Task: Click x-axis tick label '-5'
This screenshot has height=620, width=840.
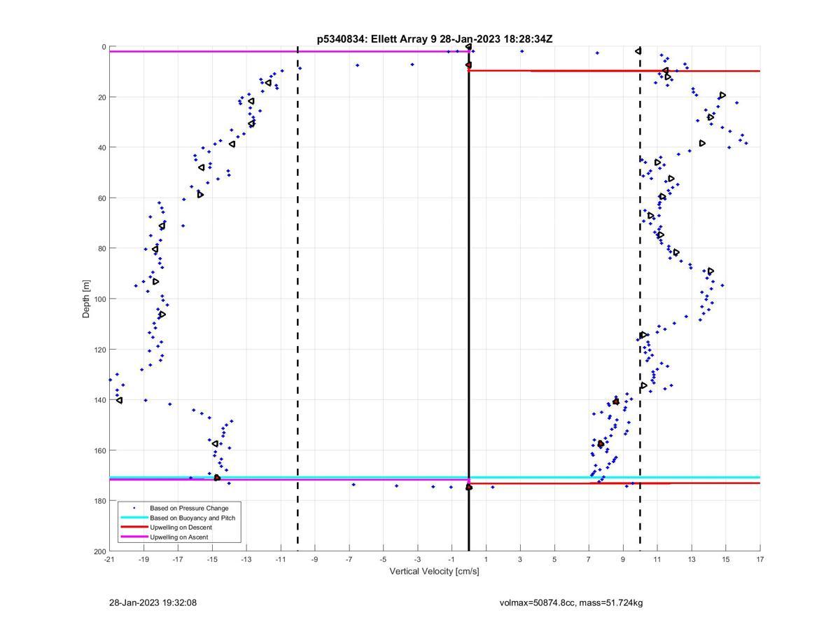Action: click(383, 559)
